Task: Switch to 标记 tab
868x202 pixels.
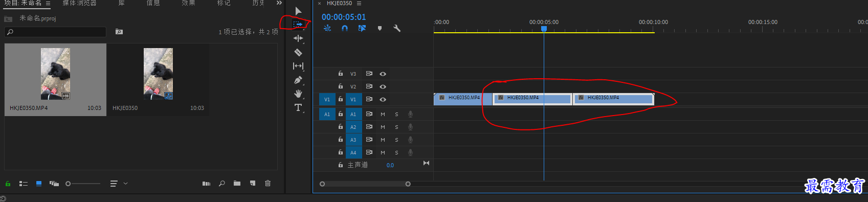Action: click(224, 3)
